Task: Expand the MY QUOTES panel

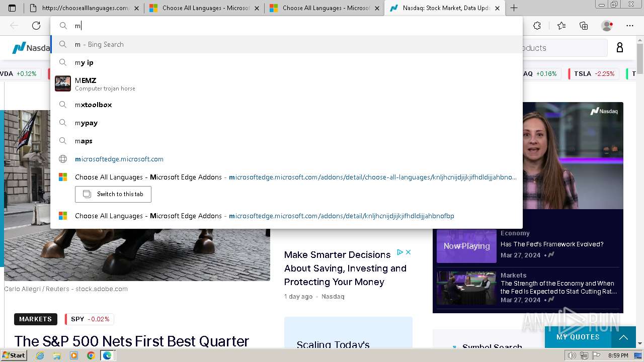Action: (578, 337)
